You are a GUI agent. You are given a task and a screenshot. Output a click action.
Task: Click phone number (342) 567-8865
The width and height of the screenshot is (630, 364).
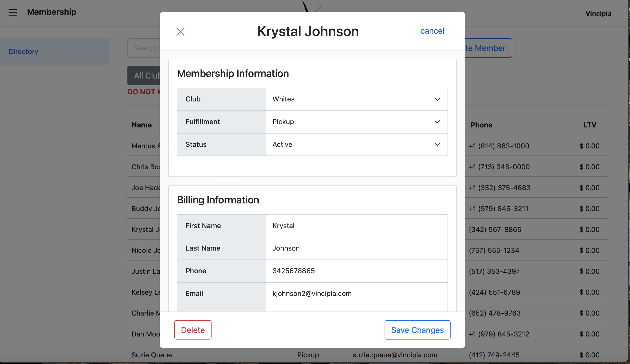click(495, 229)
